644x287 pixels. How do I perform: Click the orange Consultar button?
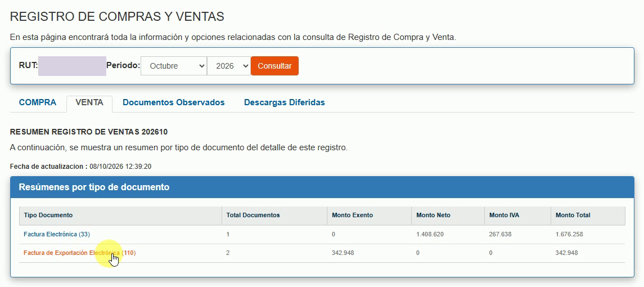275,66
